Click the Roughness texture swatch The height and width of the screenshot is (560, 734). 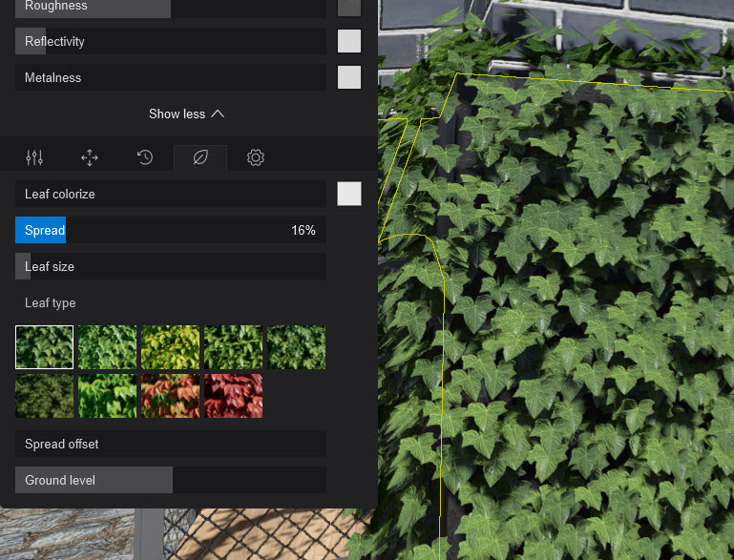349,7
